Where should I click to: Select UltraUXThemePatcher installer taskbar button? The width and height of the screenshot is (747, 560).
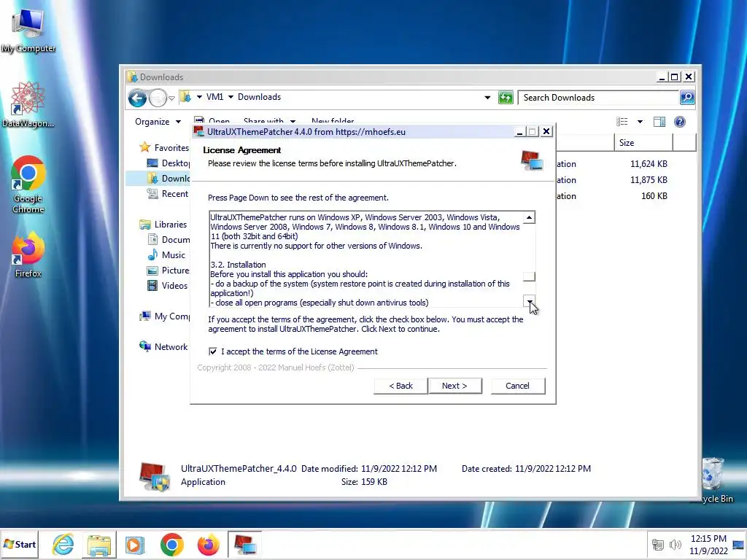click(244, 544)
